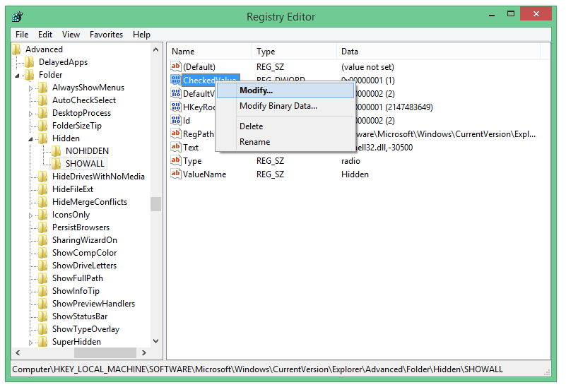Click the FolderSizeTip folder icon
This screenshot has width=566, height=392.
pyautogui.click(x=43, y=126)
